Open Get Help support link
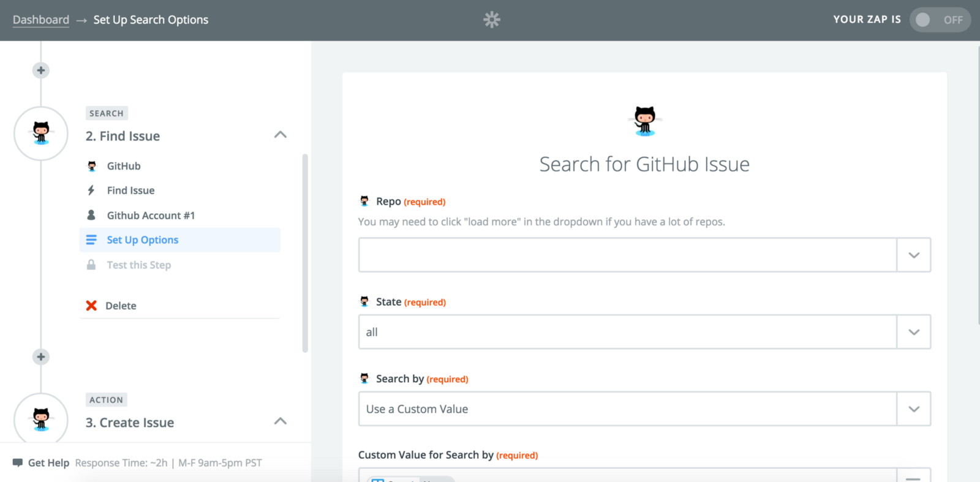Screen dimensions: 980x482 48,463
